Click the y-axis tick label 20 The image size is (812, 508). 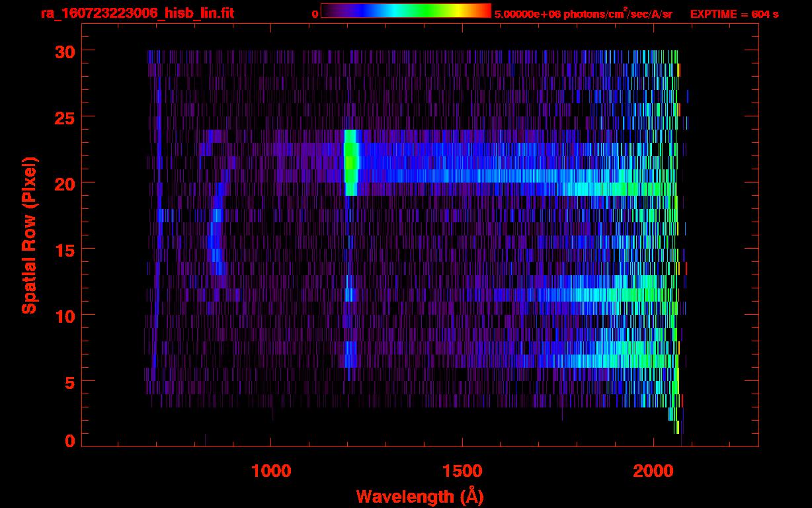pos(65,183)
